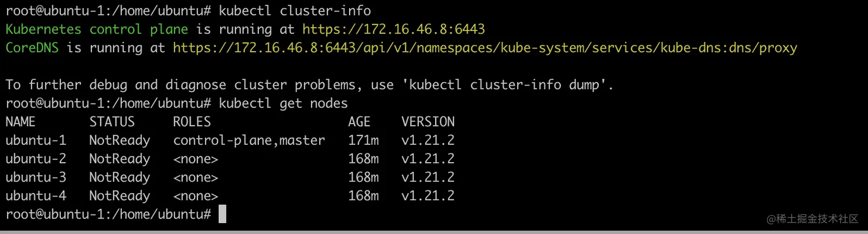Click the STATUS column header
Viewport: 868px width, 234px height.
(x=112, y=122)
